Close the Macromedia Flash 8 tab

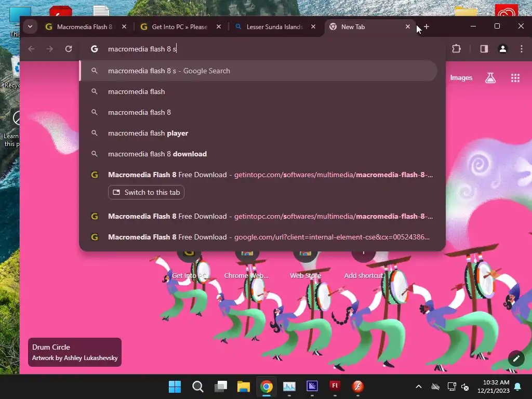pos(124,26)
